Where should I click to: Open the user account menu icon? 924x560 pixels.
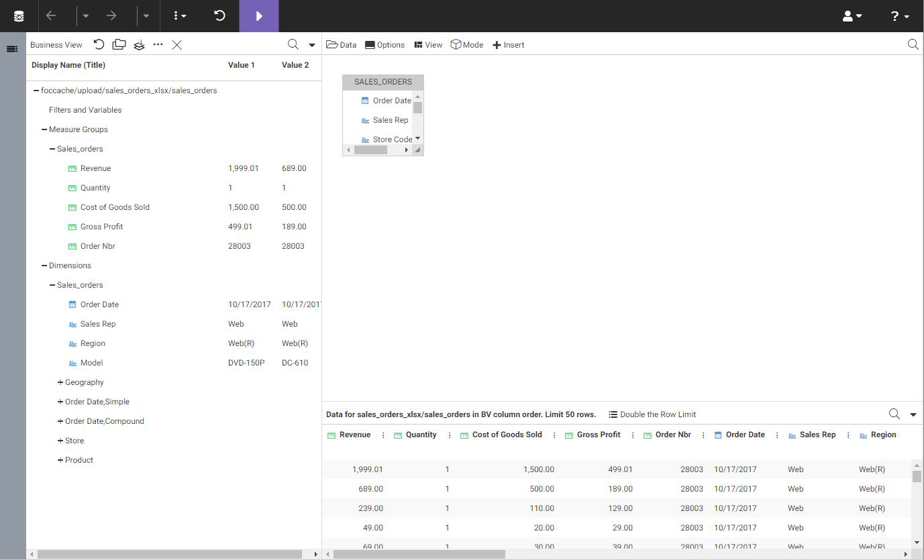point(852,16)
